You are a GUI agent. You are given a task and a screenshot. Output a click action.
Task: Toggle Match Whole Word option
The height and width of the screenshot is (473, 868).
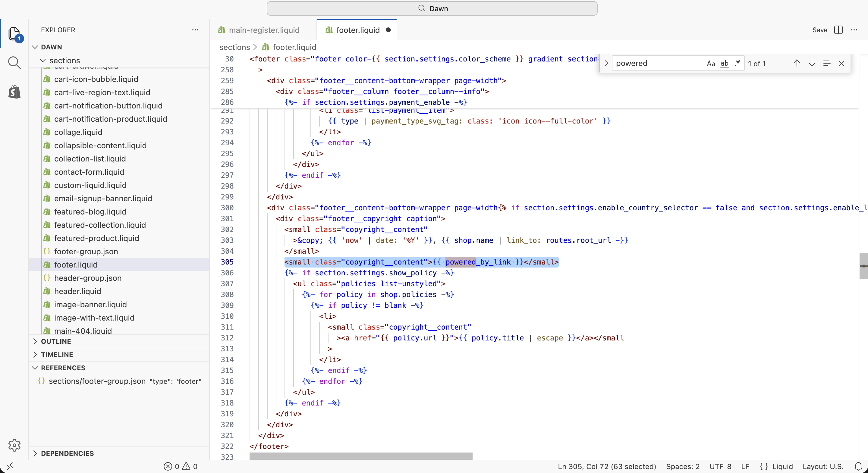click(x=724, y=63)
